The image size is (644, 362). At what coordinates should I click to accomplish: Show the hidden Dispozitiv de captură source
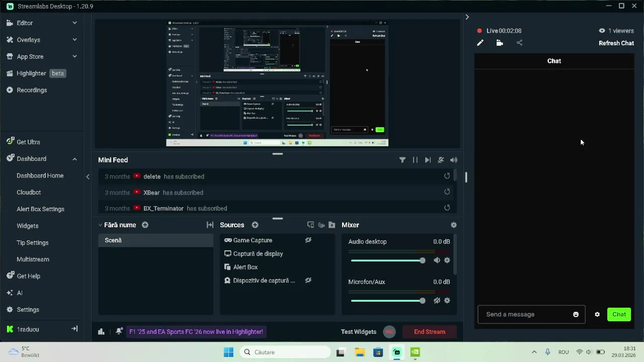[308, 281]
